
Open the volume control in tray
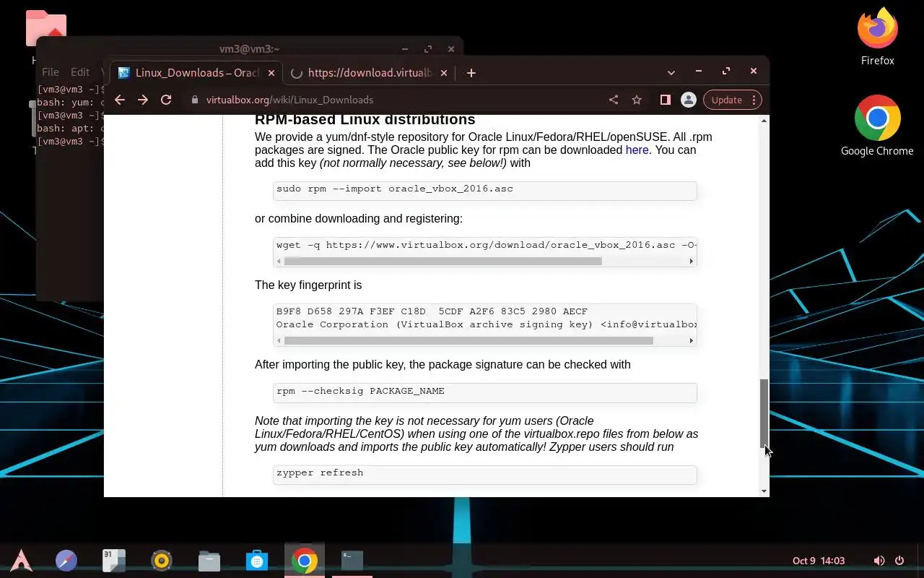[x=879, y=561]
